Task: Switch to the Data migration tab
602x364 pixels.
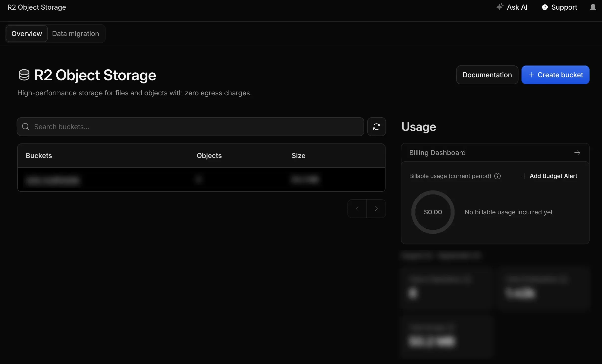Action: (76, 34)
